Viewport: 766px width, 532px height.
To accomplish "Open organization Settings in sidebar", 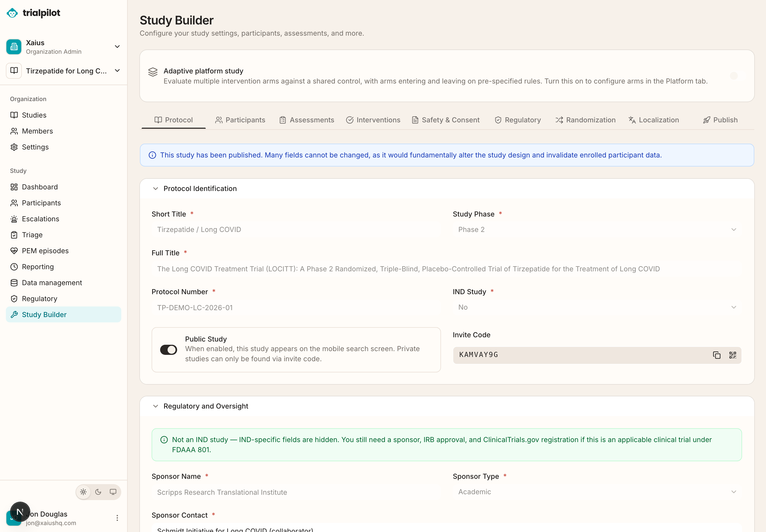I will [63, 147].
